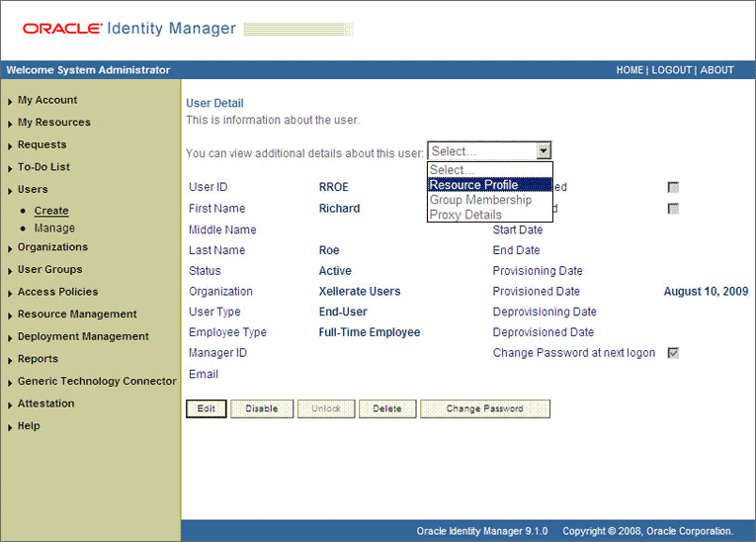Image resolution: width=756 pixels, height=542 pixels.
Task: Expand the My Account arrow
Action: coord(10,101)
